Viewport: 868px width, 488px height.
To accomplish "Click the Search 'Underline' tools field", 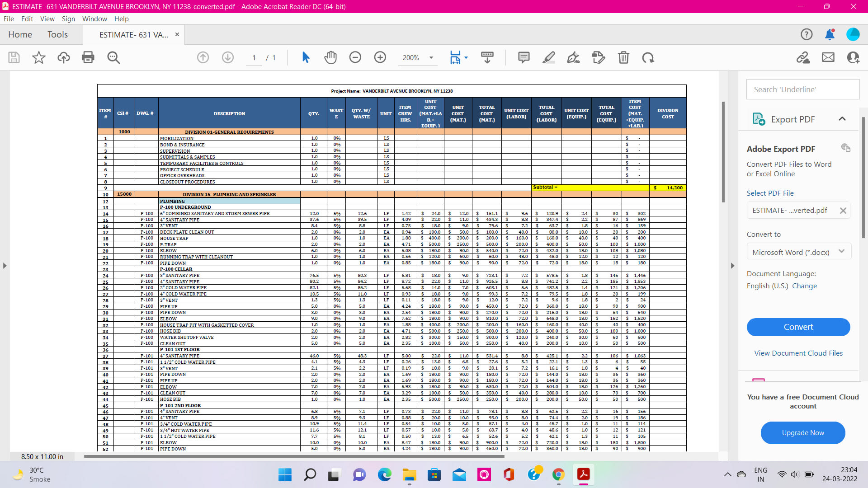I will click(x=803, y=89).
